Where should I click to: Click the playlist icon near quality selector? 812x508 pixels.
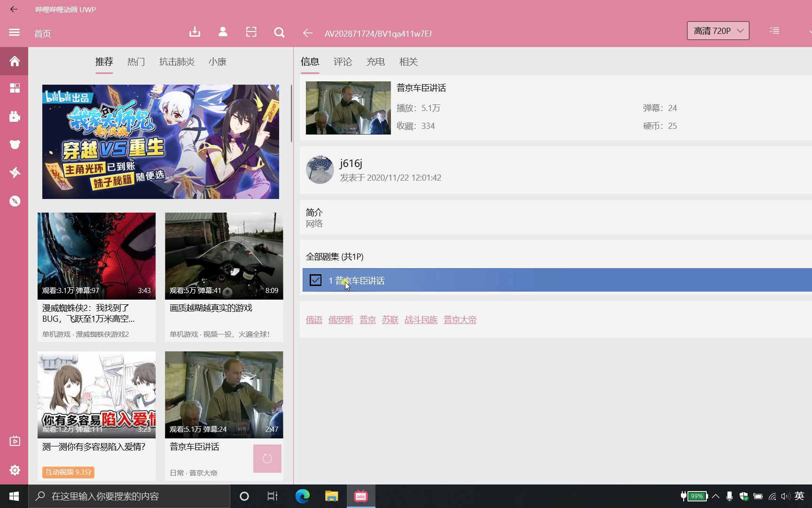pos(774,31)
